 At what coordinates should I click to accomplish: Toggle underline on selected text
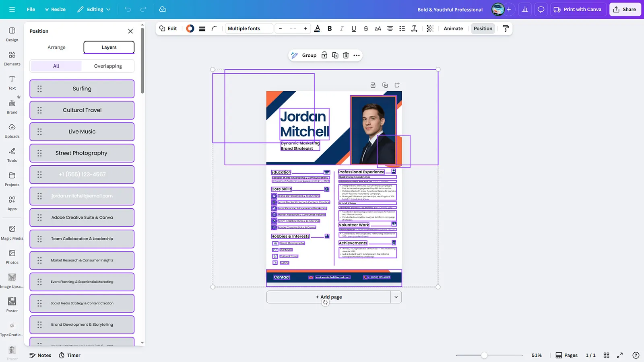tap(353, 29)
